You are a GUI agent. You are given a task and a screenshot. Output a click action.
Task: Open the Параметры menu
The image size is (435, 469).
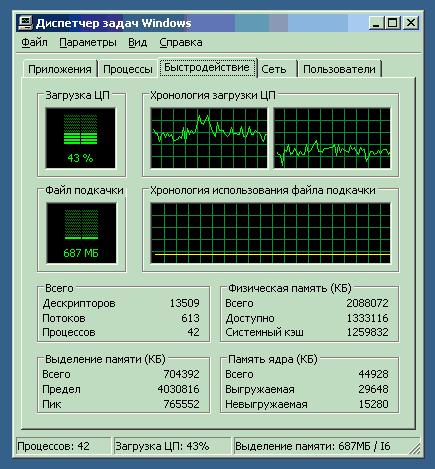(88, 43)
